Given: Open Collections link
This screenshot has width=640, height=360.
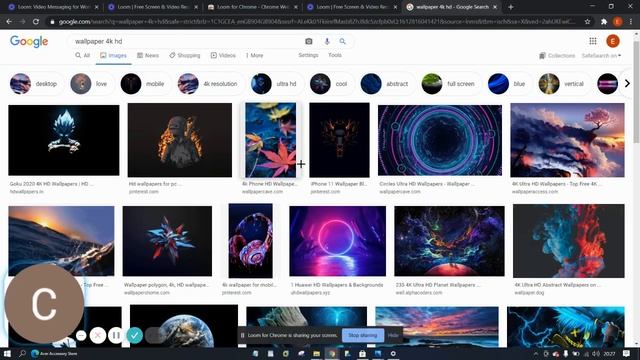Looking at the screenshot, I should tap(557, 56).
